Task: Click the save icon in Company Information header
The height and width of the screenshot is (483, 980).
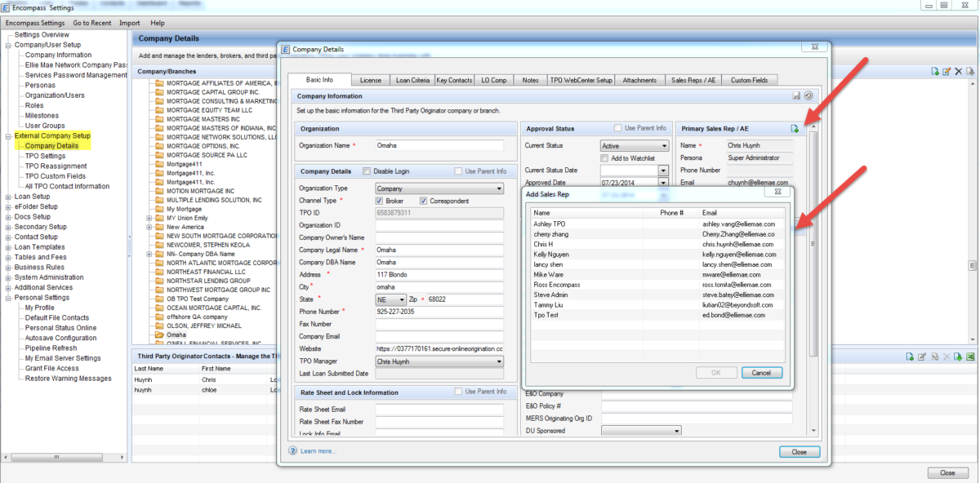Action: click(796, 95)
